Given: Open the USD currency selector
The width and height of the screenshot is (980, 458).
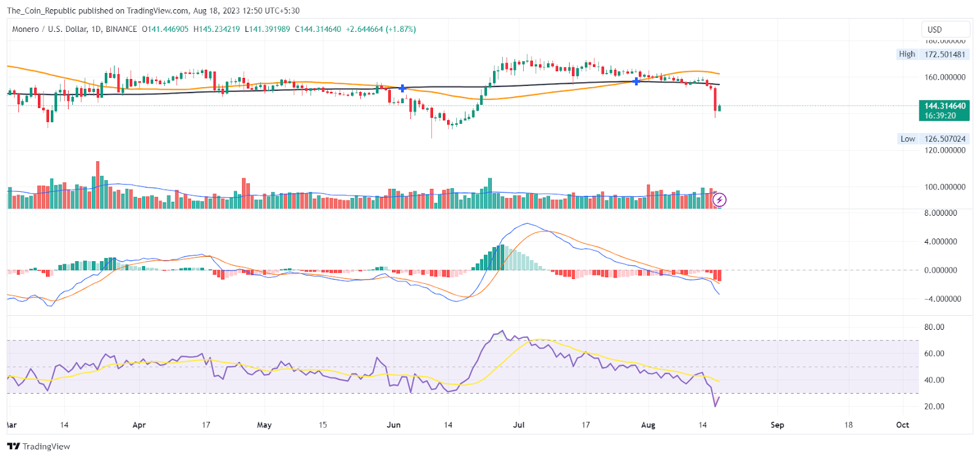Looking at the screenshot, I should point(946,29).
